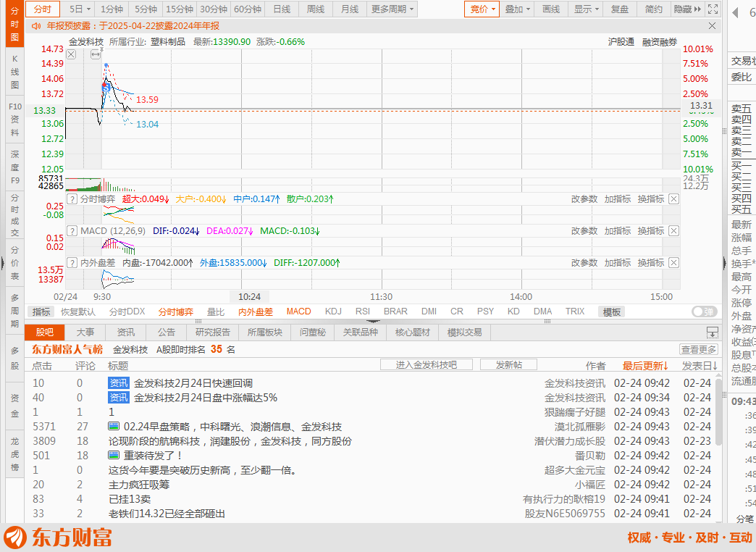
Task: Select the KDJ indicator
Action: tap(333, 311)
